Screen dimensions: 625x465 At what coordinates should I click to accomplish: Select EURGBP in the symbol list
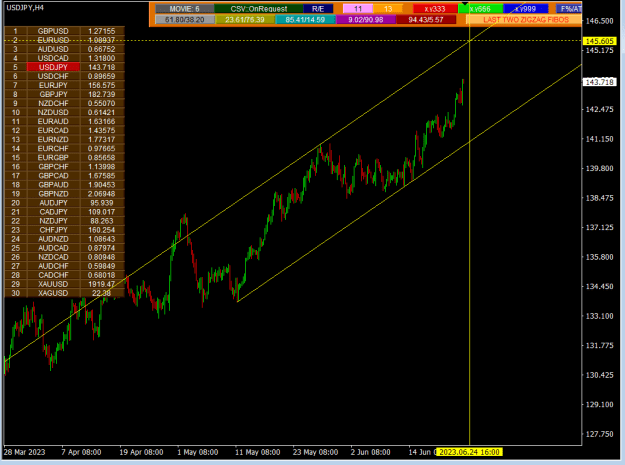[53, 157]
